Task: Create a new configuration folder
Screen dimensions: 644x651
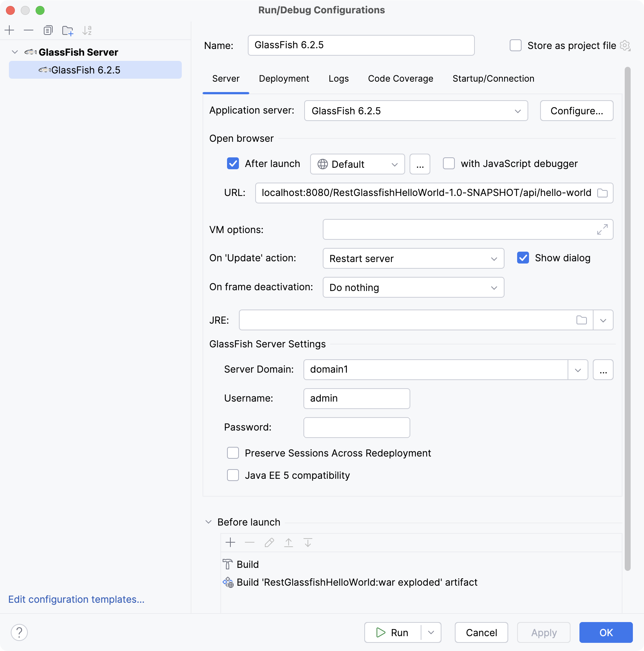Action: [68, 30]
